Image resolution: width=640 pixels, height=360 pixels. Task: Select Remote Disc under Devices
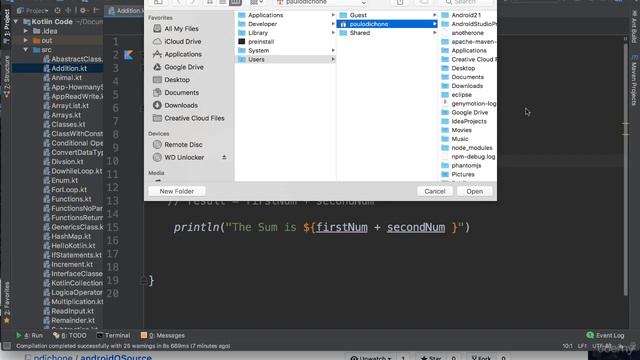pos(177,144)
